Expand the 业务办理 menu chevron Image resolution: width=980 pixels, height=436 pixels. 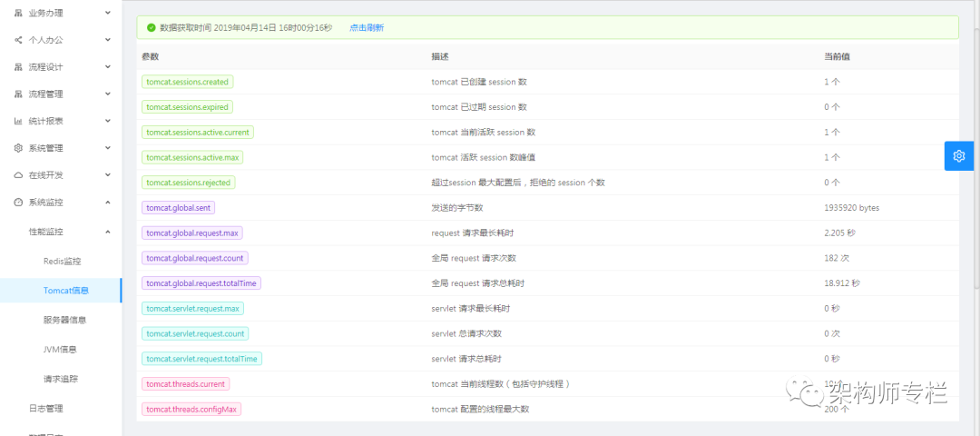coord(107,13)
